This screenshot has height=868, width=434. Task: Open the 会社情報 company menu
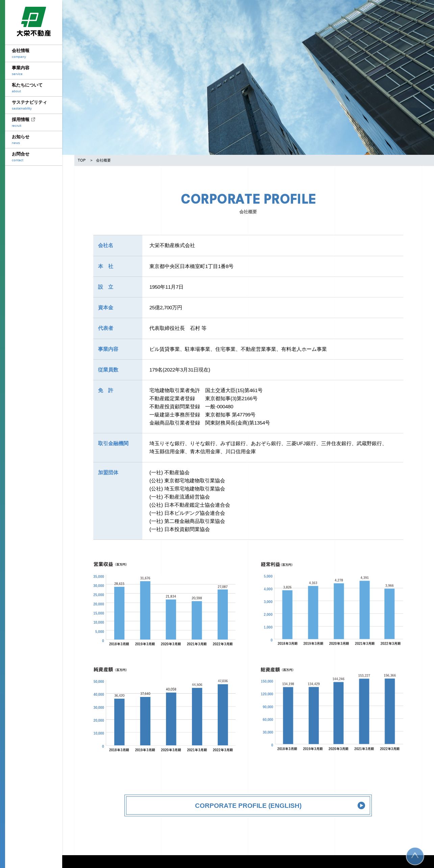[33, 53]
